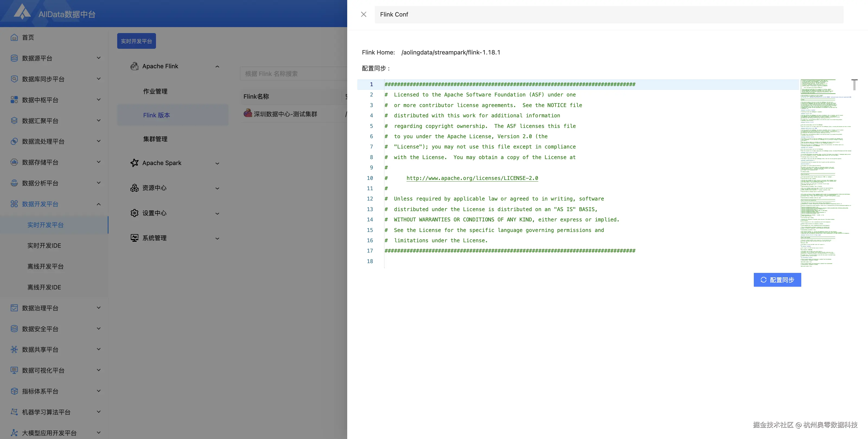
Task: Collapse the 数据开发平台 menu chevron
Action: click(99, 204)
